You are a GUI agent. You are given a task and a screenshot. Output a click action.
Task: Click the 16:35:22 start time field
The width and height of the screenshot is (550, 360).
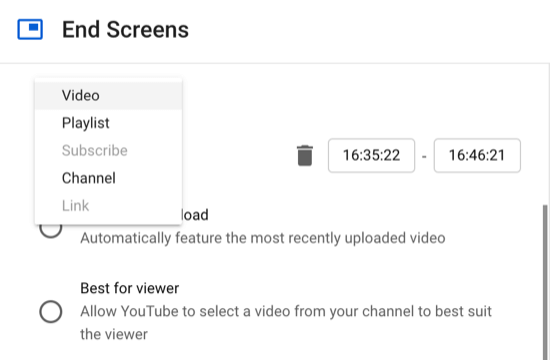tap(371, 155)
